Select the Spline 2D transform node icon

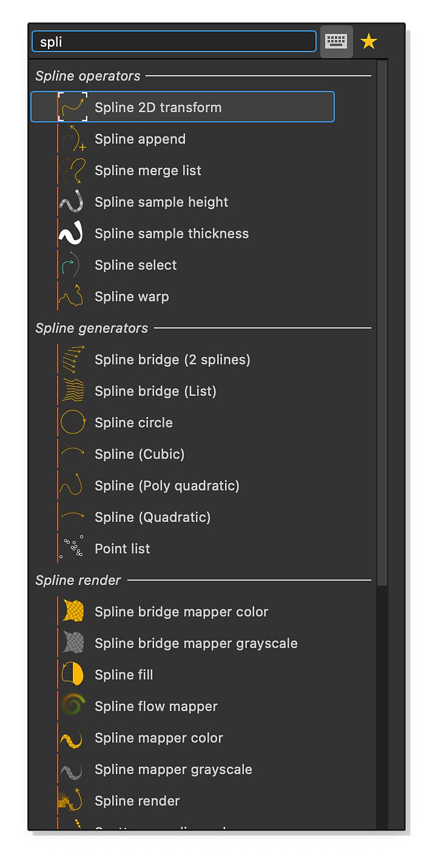pos(73,106)
